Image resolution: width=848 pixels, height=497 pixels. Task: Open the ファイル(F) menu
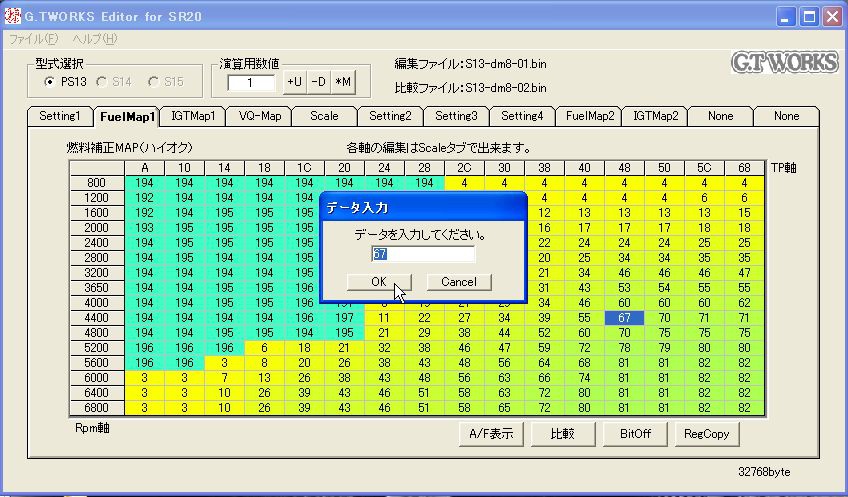[x=33, y=39]
